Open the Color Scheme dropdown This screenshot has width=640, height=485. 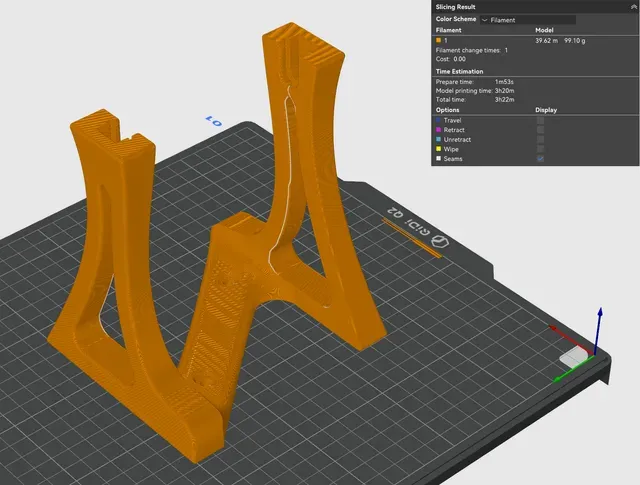[528, 20]
